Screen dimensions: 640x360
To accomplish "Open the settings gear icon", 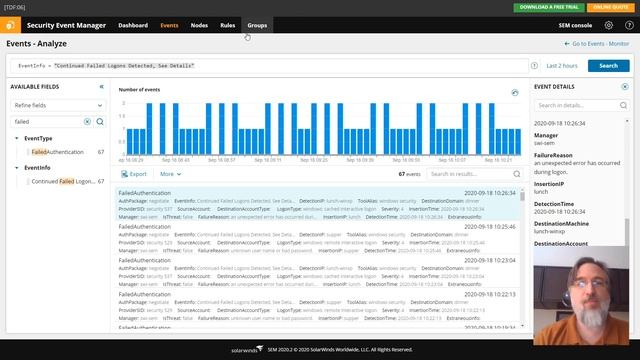I will point(609,25).
